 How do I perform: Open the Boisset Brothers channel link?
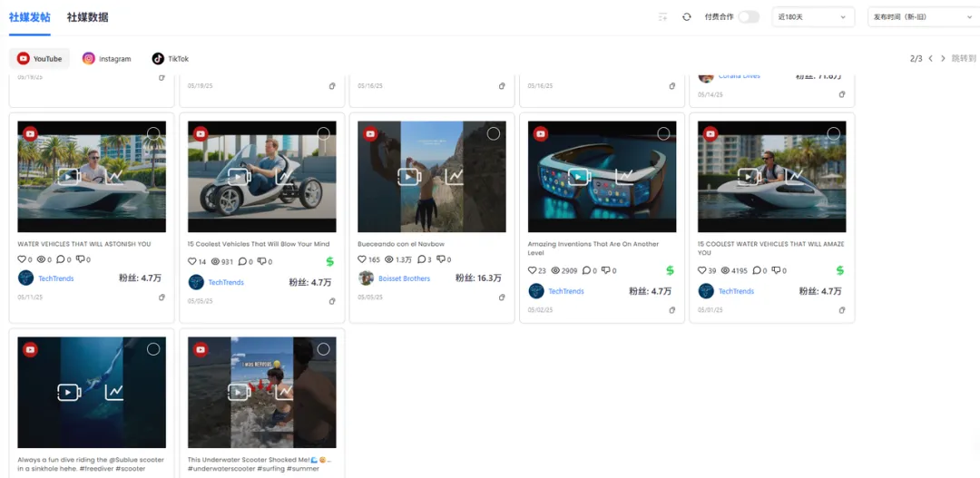[x=404, y=278]
